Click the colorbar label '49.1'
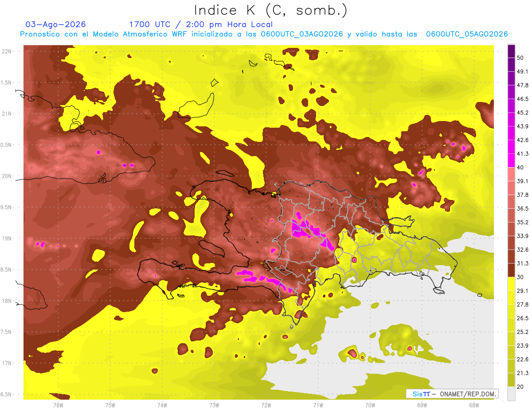 523,71
